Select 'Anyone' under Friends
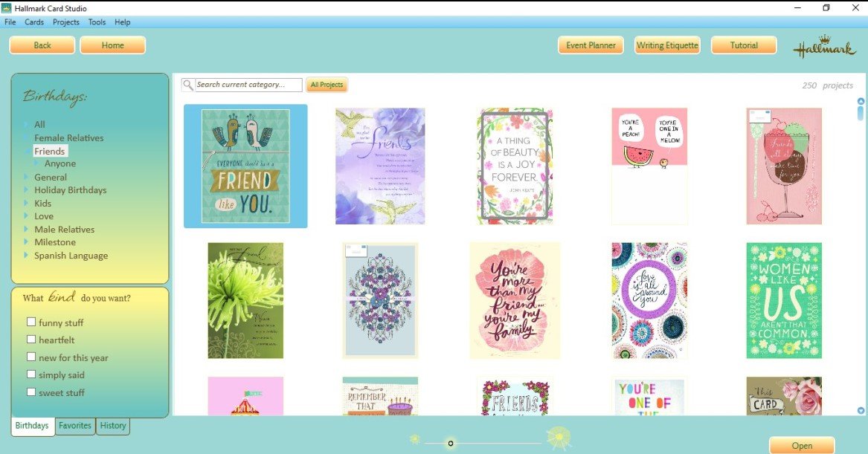Screen dimensions: 868x454 point(60,163)
